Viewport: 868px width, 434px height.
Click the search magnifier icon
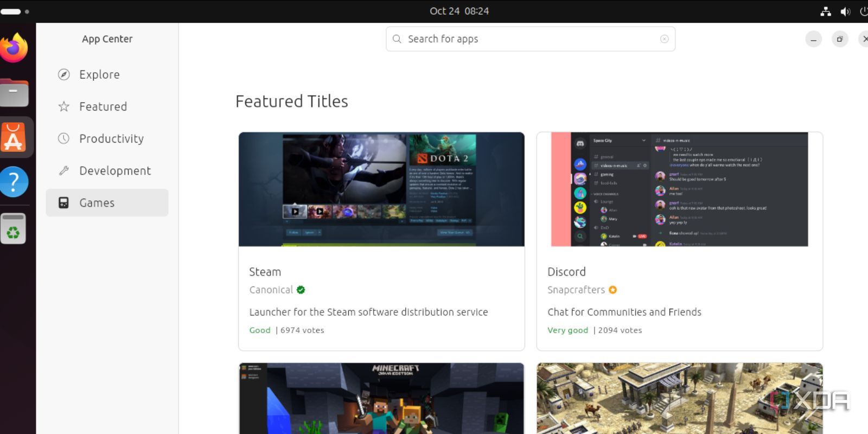[x=397, y=39]
